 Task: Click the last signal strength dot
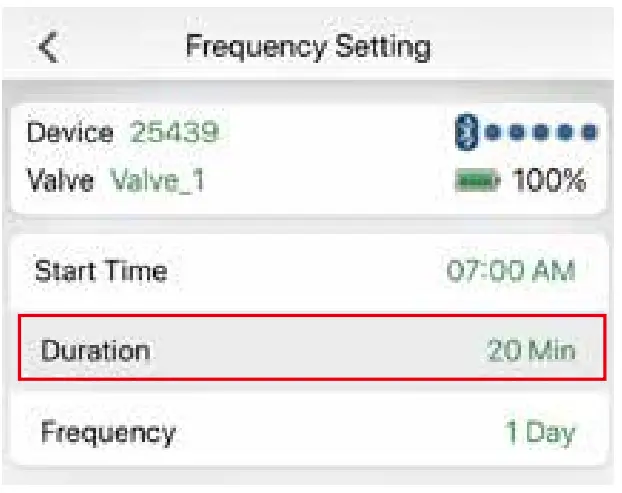pyautogui.click(x=590, y=131)
